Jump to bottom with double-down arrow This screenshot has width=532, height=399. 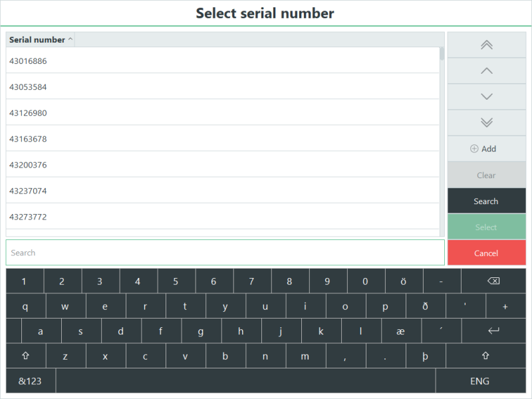point(487,122)
